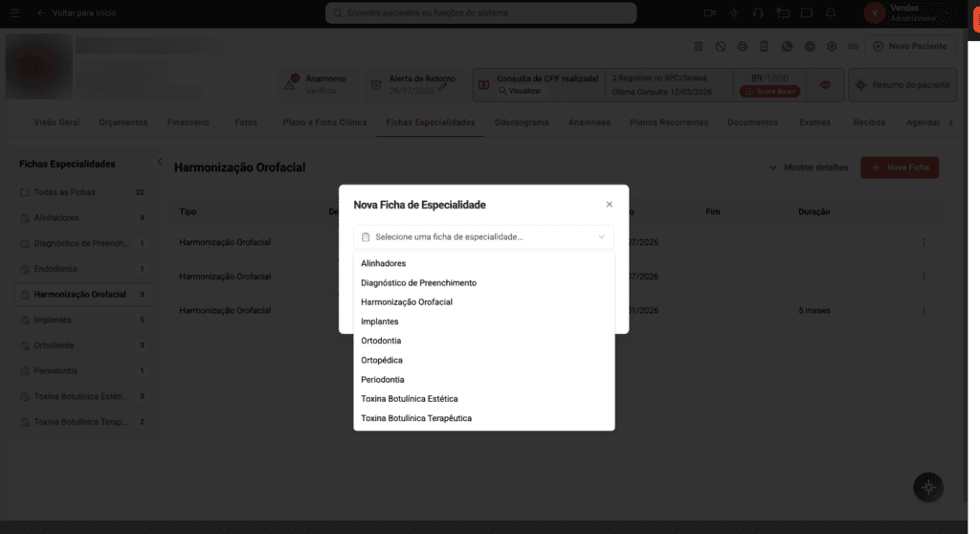Choose Alinhadores from the dropdown list

[x=483, y=263]
